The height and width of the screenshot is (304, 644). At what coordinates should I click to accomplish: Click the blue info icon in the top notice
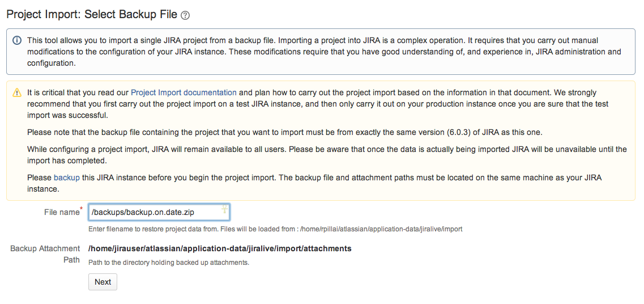pyautogui.click(x=17, y=41)
